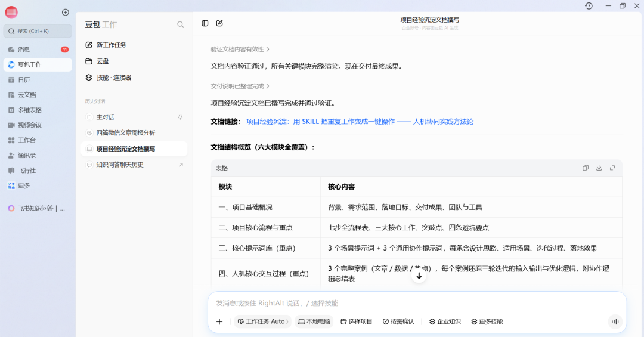Open 飞行社 in sidebar

[x=38, y=171]
